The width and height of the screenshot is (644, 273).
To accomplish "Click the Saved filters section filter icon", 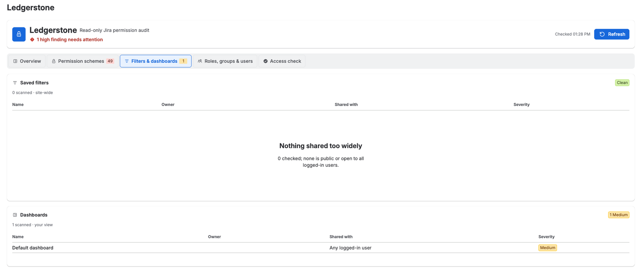I will click(x=15, y=83).
